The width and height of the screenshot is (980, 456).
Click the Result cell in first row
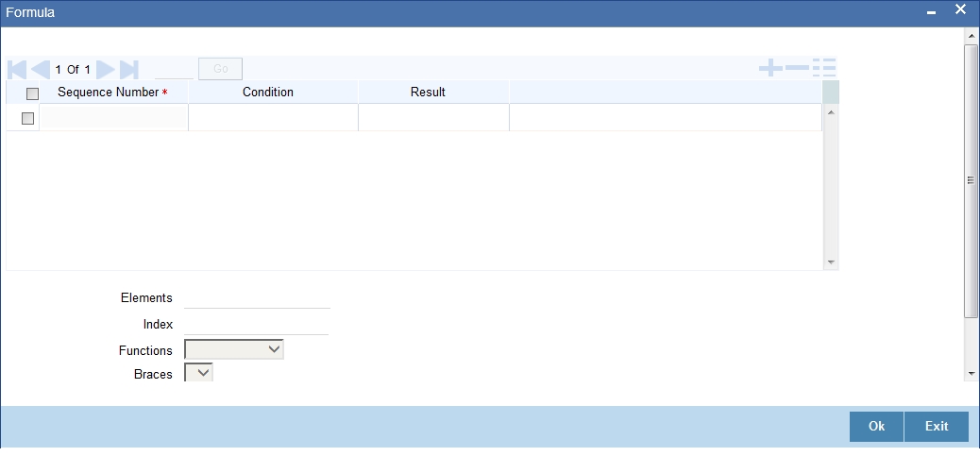[x=433, y=117]
